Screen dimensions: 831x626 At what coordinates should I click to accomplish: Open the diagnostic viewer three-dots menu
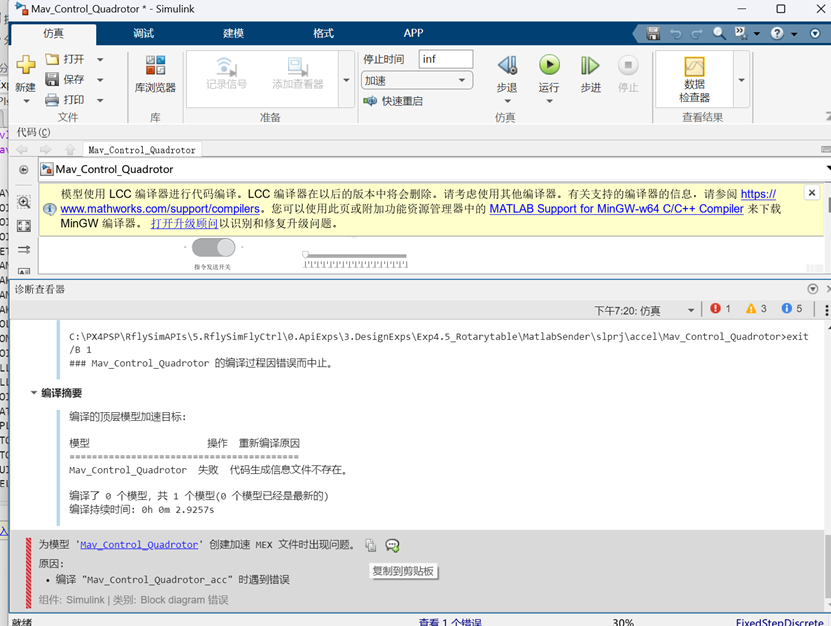[826, 310]
